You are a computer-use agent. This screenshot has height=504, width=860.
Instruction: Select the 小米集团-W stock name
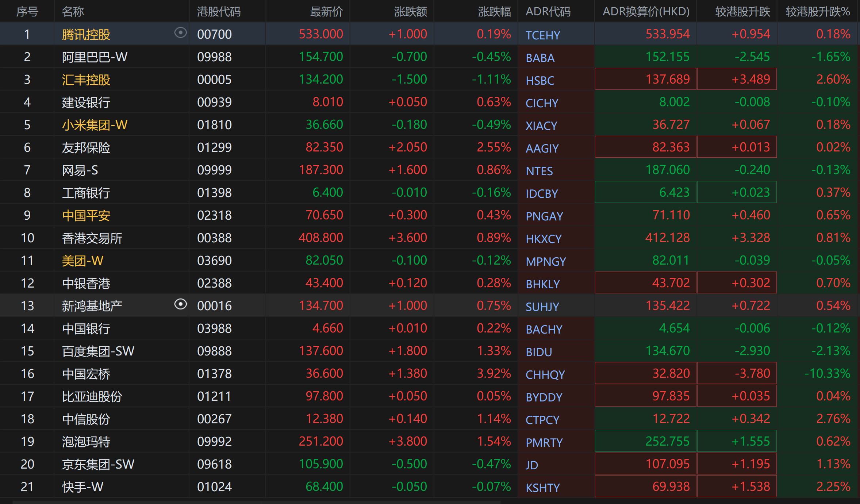tap(95, 125)
